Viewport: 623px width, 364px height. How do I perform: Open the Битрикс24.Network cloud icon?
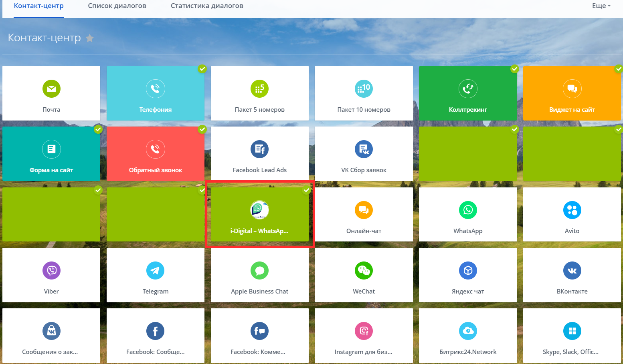pyautogui.click(x=468, y=331)
